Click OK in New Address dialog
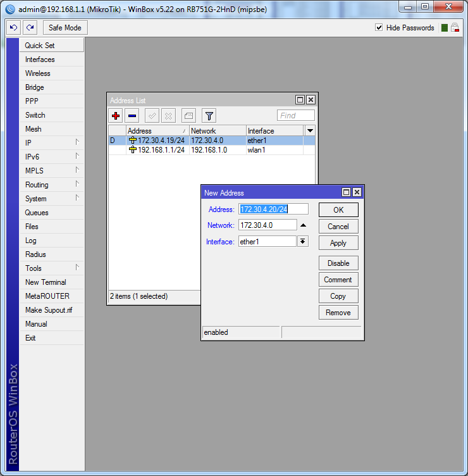 tap(338, 210)
